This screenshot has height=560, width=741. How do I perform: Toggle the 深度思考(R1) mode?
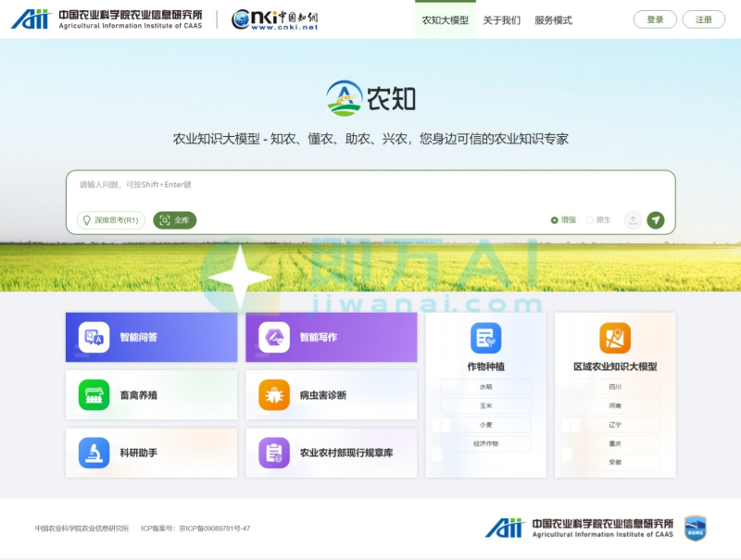coord(111,220)
